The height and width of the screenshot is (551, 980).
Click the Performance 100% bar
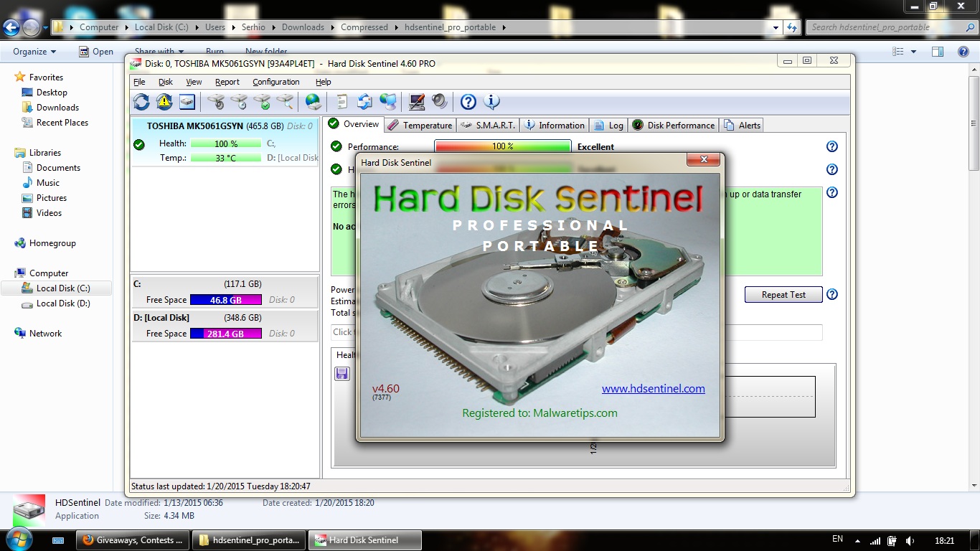point(503,146)
